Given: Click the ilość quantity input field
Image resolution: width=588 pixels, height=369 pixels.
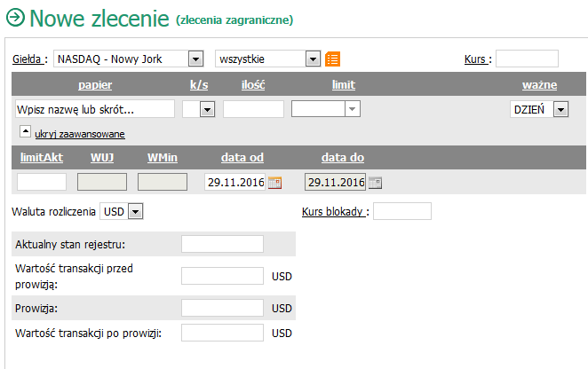Looking at the screenshot, I should (253, 109).
